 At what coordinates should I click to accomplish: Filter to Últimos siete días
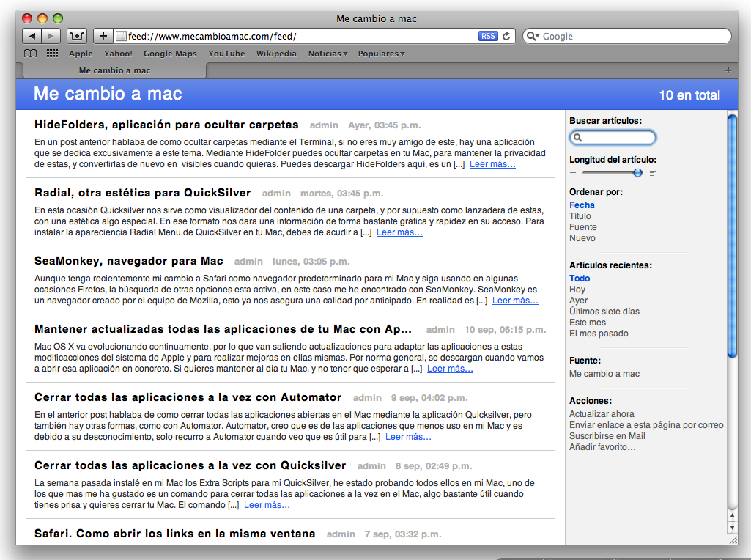tap(604, 312)
